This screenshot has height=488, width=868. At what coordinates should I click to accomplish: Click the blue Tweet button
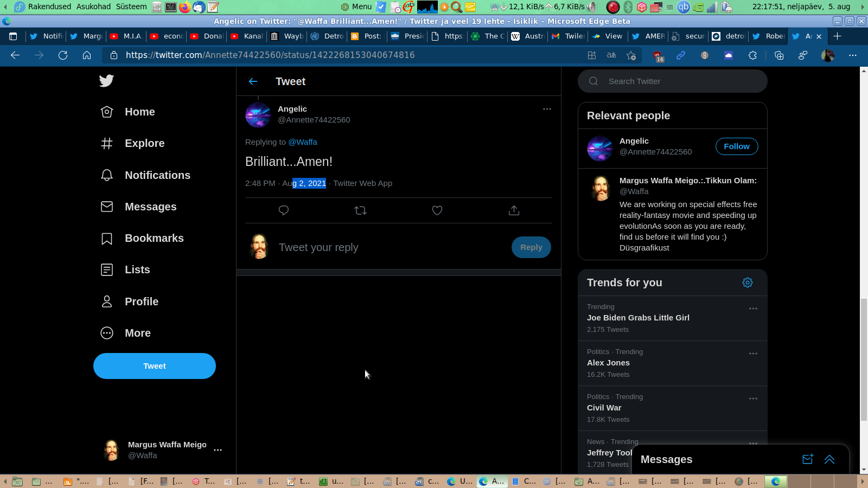point(155,366)
